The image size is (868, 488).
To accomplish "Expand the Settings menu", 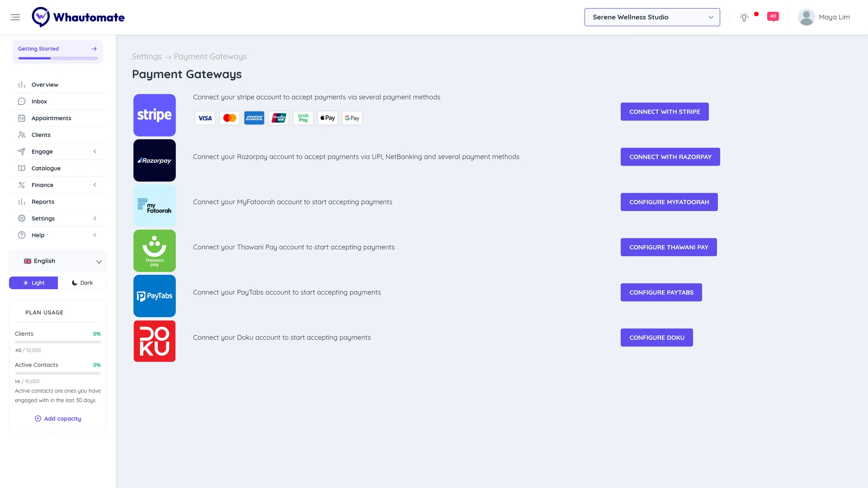I will point(58,218).
